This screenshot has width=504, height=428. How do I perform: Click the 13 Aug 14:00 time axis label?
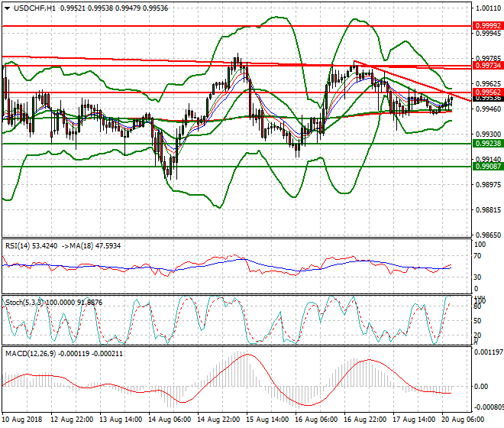[x=121, y=420]
